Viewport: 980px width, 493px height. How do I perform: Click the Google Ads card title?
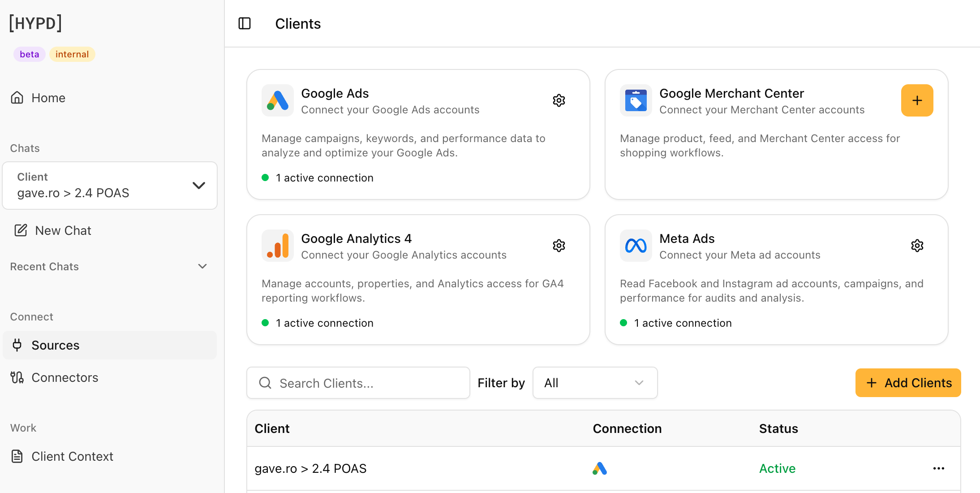(x=335, y=93)
